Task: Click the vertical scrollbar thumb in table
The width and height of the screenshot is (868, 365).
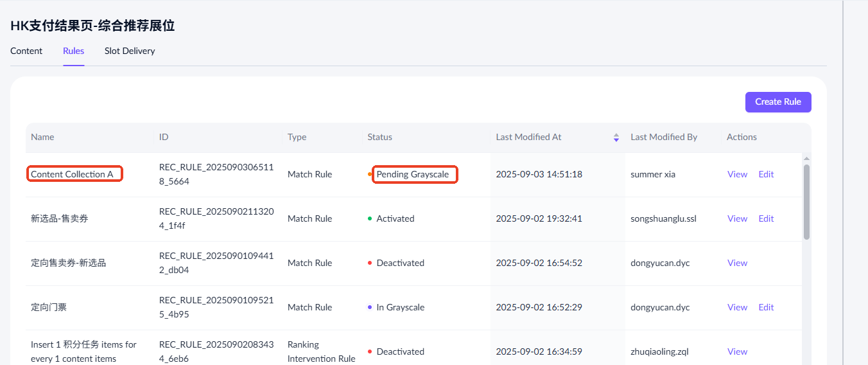Action: tap(806, 202)
